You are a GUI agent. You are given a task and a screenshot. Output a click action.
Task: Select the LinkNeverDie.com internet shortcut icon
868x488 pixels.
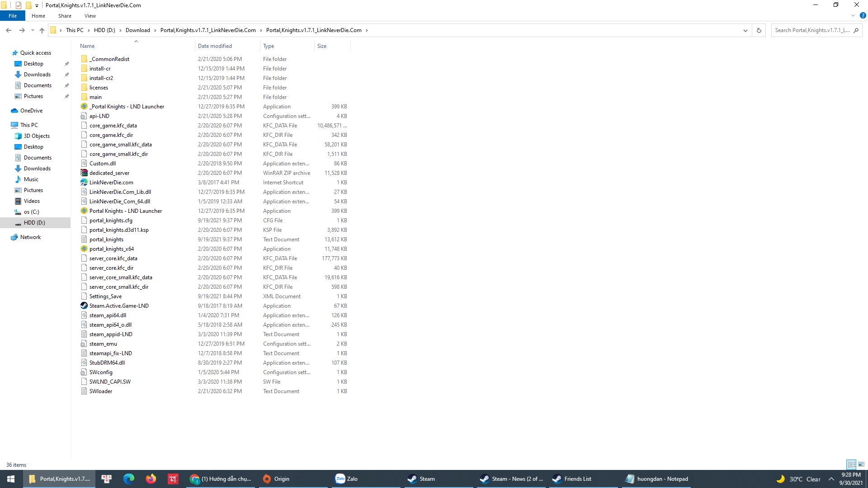click(84, 183)
